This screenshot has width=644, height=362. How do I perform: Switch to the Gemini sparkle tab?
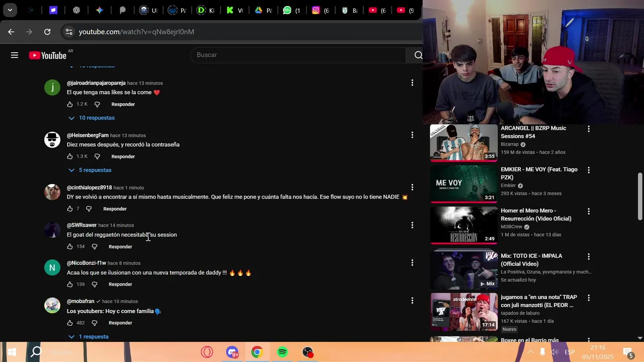tap(100, 10)
